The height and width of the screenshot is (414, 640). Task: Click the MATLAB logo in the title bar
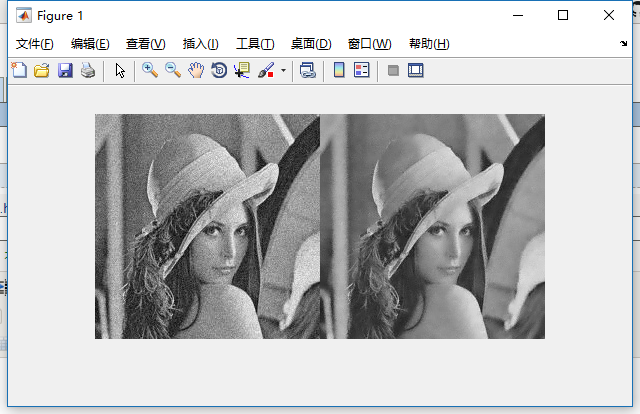coord(24,16)
